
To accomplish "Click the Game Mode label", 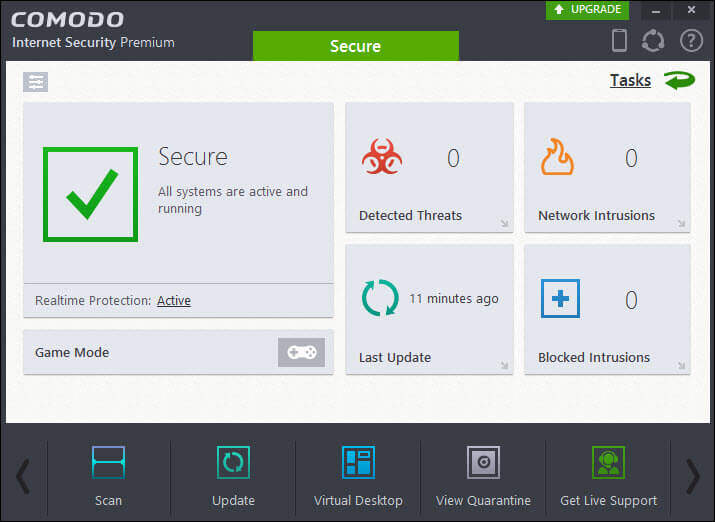I will pos(72,352).
